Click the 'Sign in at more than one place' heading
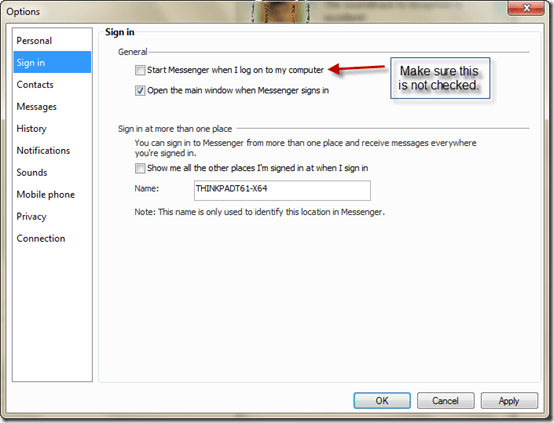554x423 pixels. (x=175, y=129)
